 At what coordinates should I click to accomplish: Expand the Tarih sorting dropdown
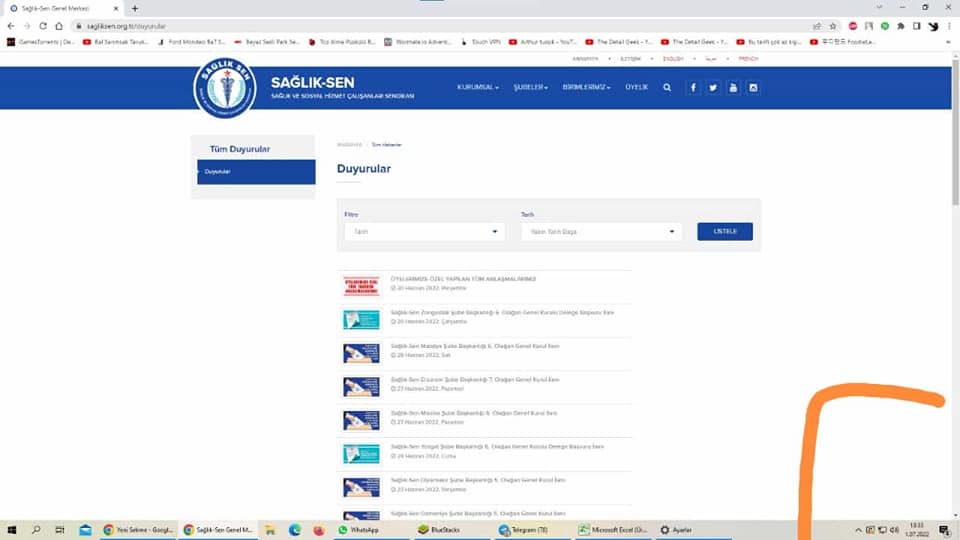[601, 232]
